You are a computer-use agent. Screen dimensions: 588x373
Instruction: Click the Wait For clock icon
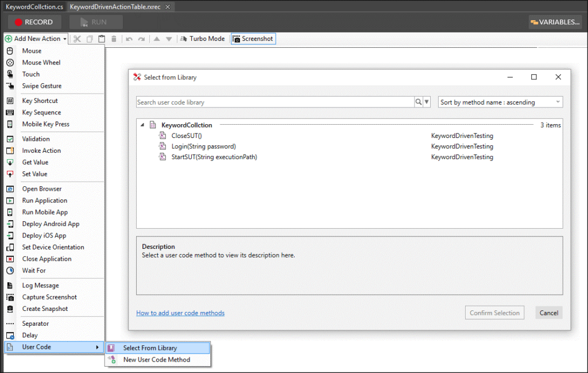(x=10, y=271)
